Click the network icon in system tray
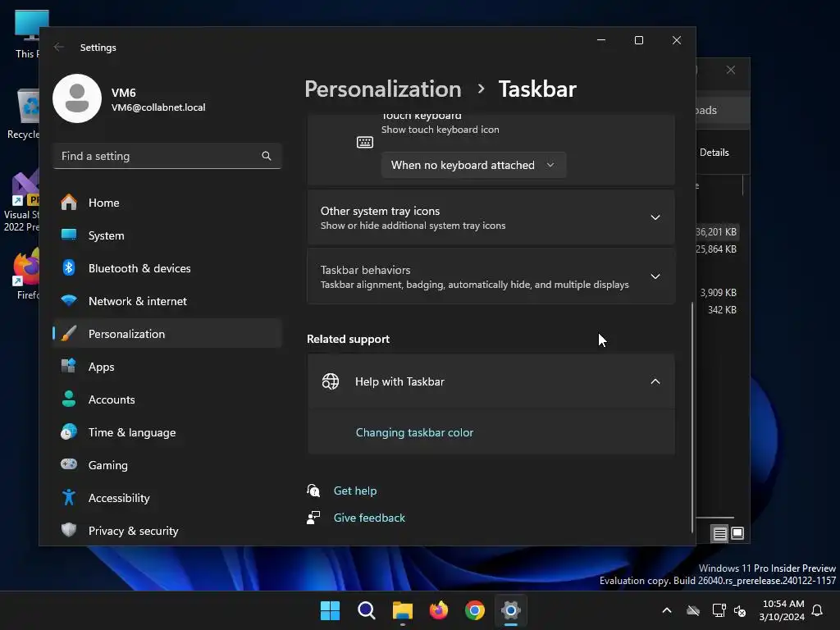 [x=719, y=610]
